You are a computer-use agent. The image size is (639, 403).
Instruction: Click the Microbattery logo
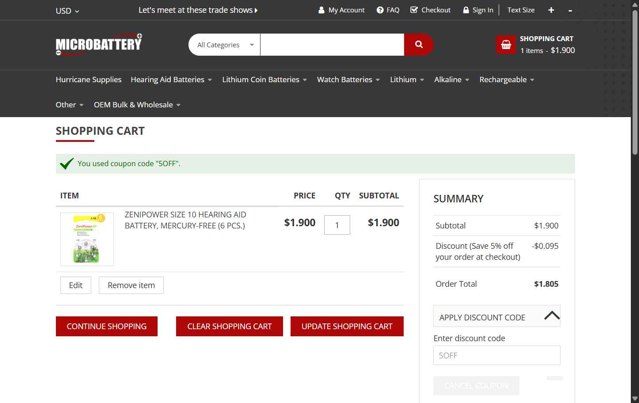(x=99, y=44)
